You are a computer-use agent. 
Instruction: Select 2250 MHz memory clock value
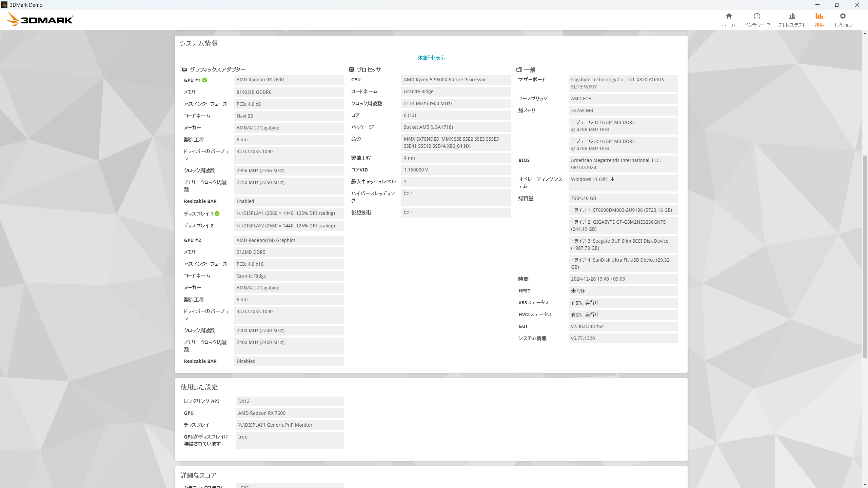click(289, 186)
